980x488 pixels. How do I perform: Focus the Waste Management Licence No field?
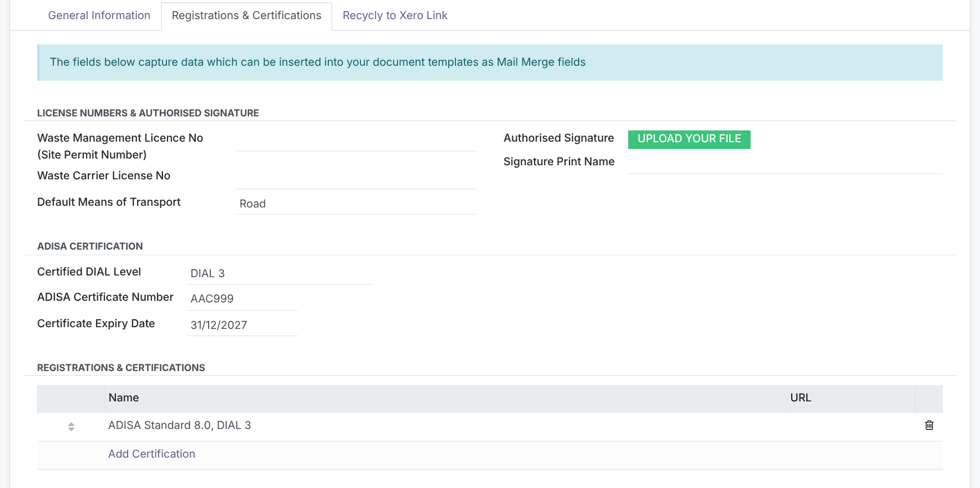(356, 141)
